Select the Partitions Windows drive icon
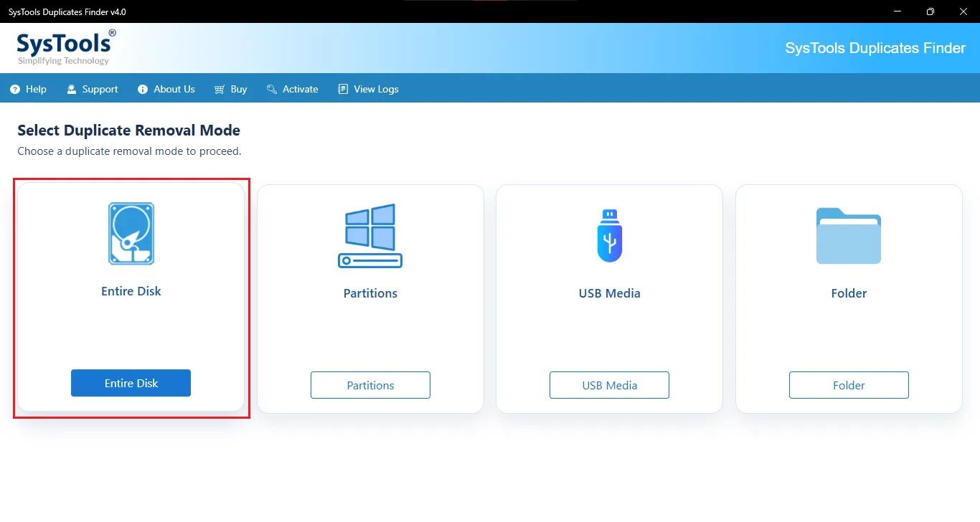This screenshot has height=522, width=980. 370,236
